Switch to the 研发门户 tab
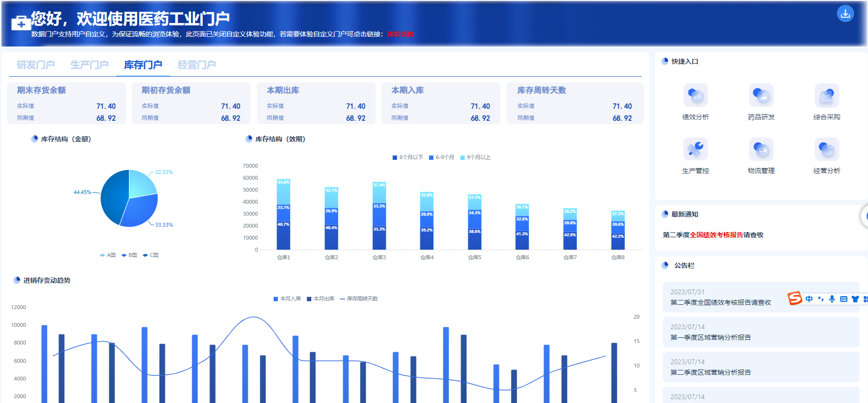 click(36, 65)
